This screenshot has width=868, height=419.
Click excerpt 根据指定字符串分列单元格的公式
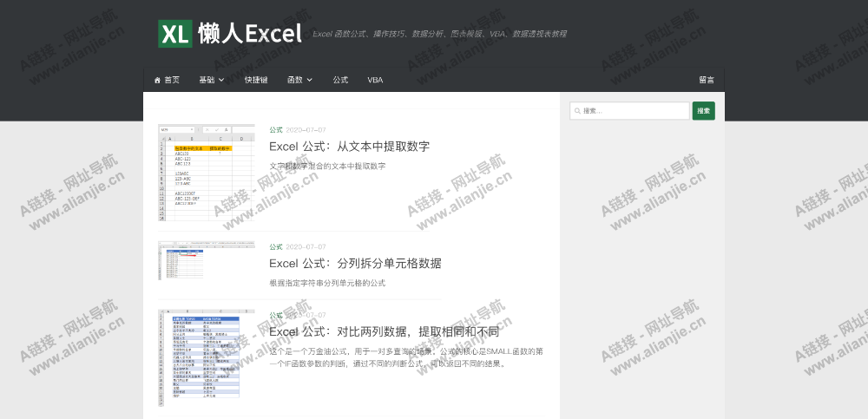pyautogui.click(x=327, y=284)
